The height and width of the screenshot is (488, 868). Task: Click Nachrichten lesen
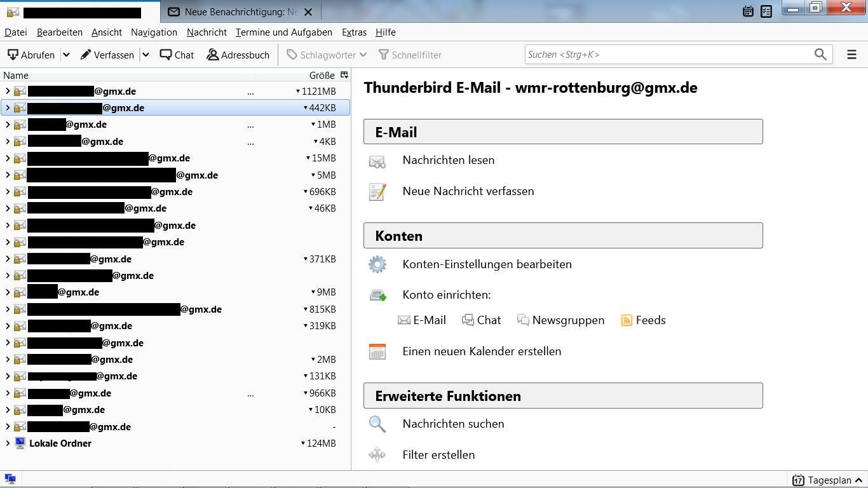point(448,160)
